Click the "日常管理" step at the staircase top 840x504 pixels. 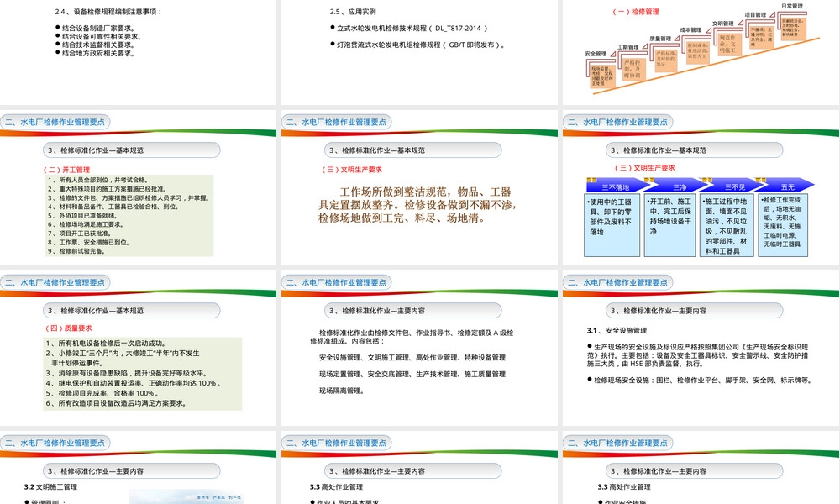[x=792, y=7]
